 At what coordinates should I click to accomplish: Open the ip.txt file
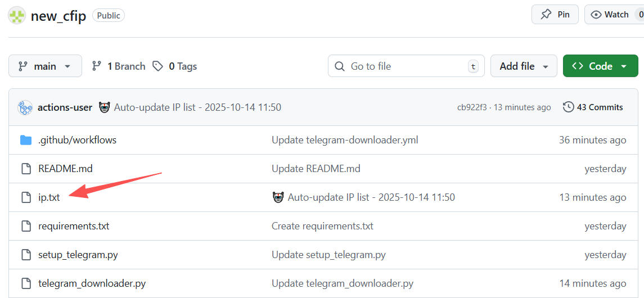coord(49,197)
